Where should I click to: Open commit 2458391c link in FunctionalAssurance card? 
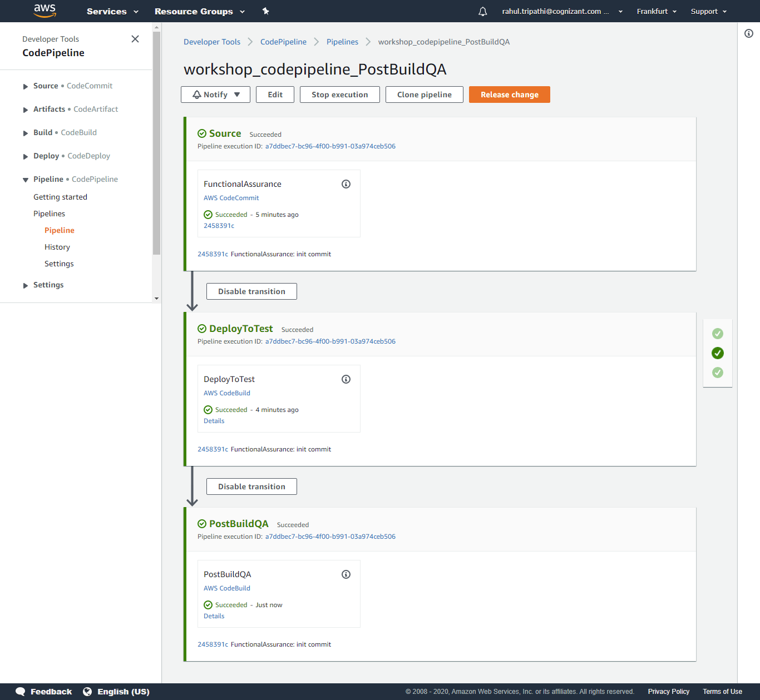pos(219,226)
